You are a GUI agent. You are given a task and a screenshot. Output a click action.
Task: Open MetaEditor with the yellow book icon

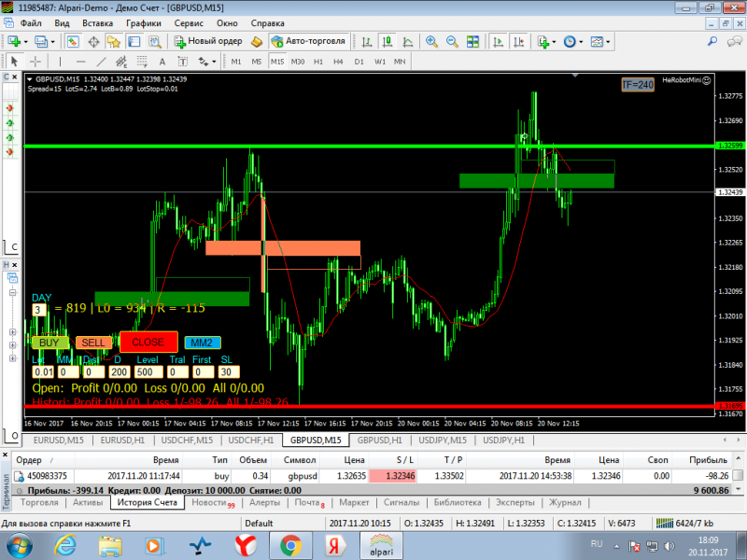257,42
